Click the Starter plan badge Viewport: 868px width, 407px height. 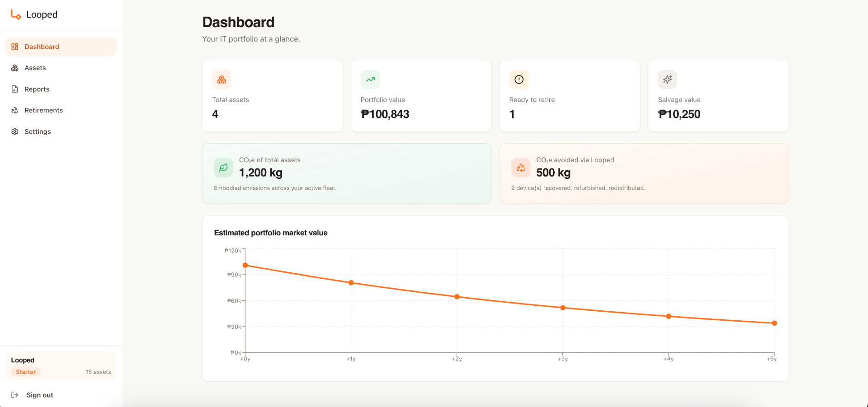pyautogui.click(x=26, y=372)
